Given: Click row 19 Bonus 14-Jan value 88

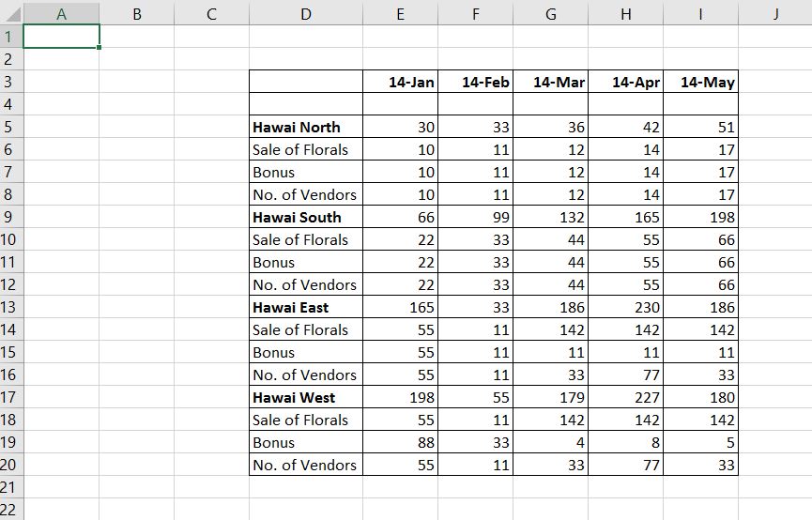Looking at the screenshot, I should click(x=400, y=442).
